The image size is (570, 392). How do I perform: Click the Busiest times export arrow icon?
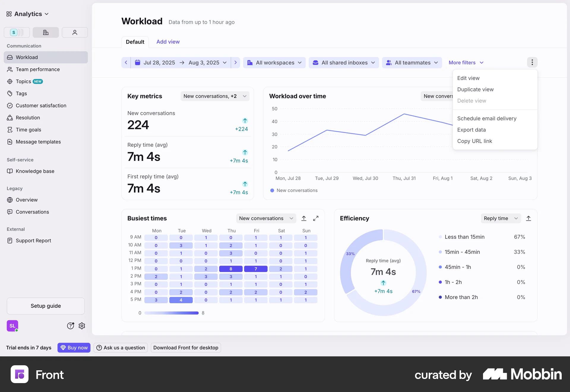pyautogui.click(x=304, y=218)
